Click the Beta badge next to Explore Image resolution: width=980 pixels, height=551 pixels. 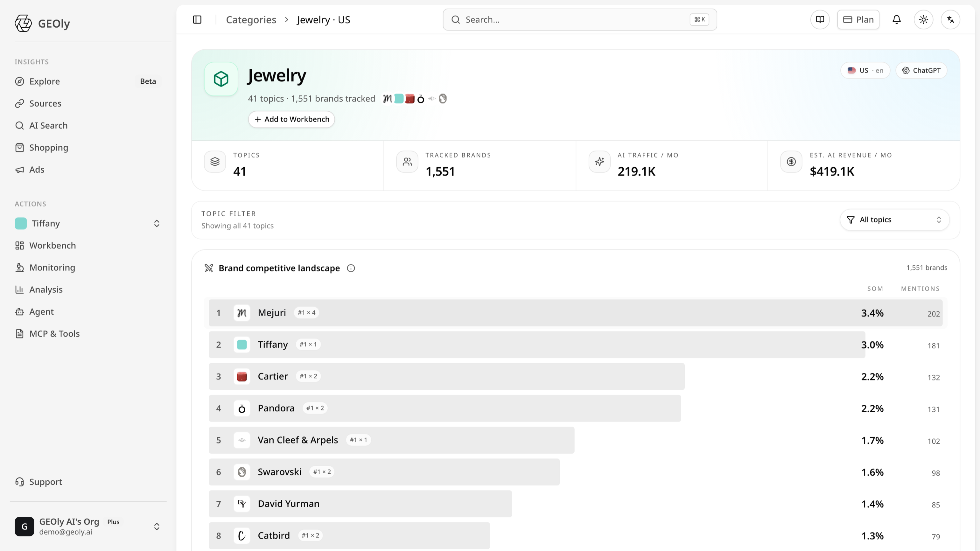coord(148,81)
